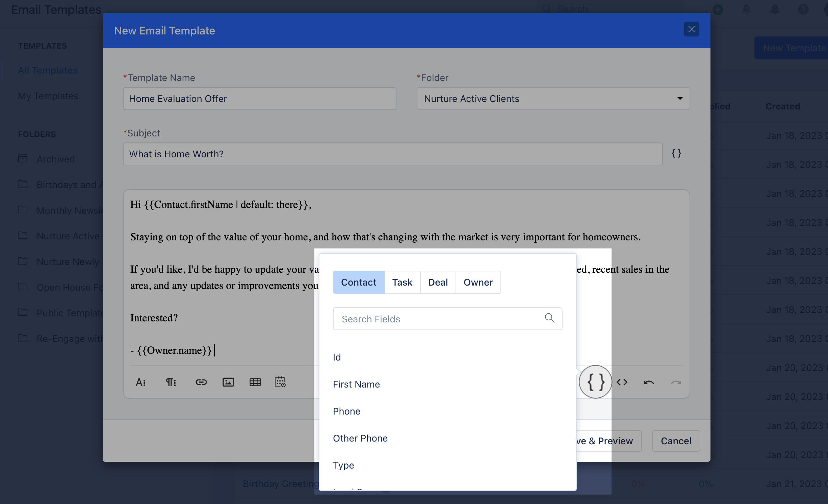Open the help question mark icon
828x504 pixels.
click(803, 9)
